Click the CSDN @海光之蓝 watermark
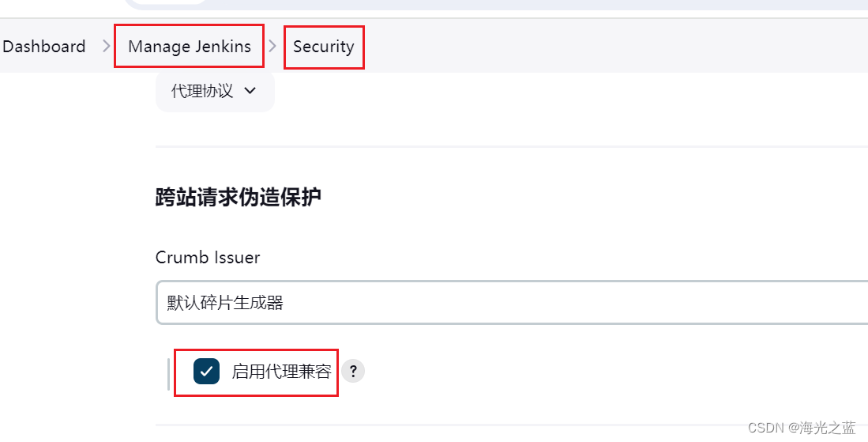Screen dimensions: 868x442 point(802,428)
